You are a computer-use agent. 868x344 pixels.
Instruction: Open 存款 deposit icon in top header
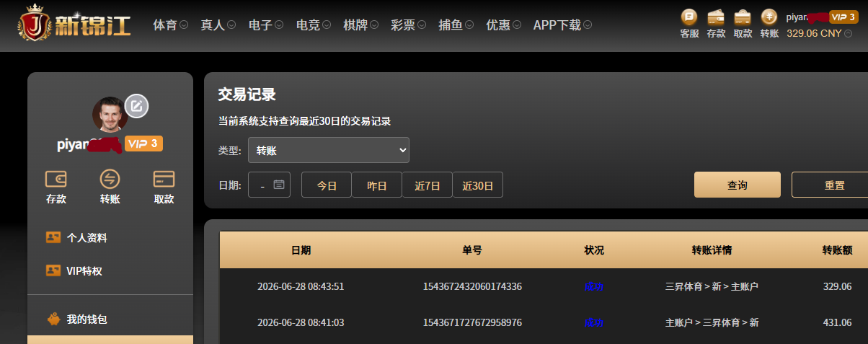[x=716, y=17]
